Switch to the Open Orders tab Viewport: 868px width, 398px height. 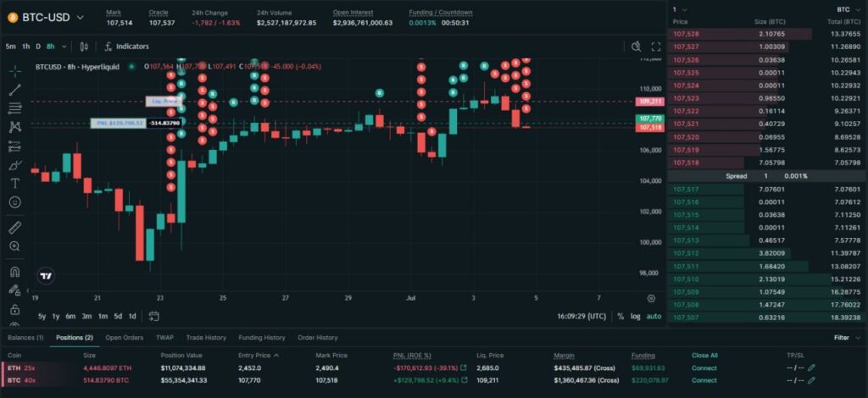point(124,337)
